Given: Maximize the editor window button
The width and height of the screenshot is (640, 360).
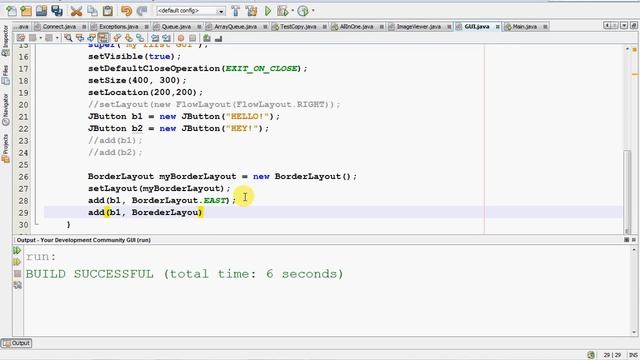Looking at the screenshot, I should click(633, 26).
